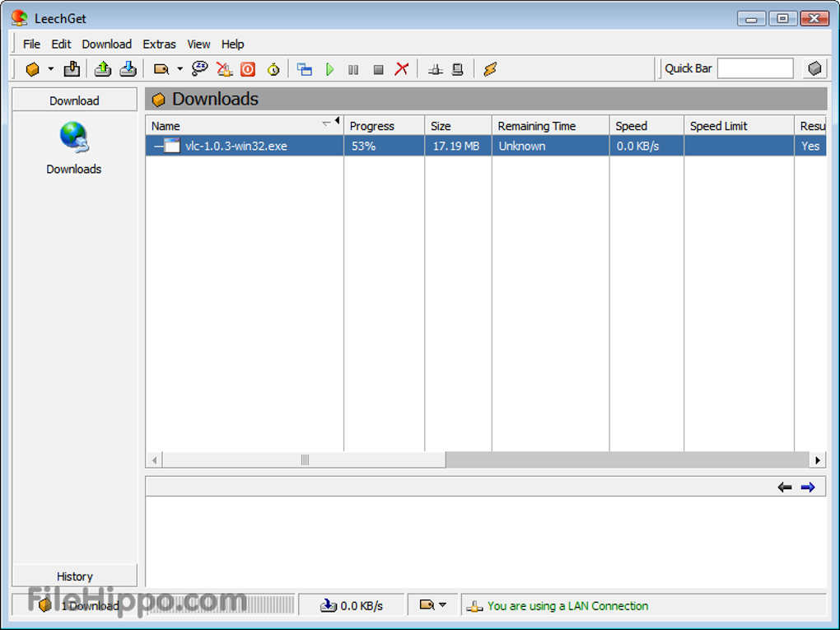Click the scroll-left arrow of list
This screenshot has width=840, height=630.
(x=154, y=460)
